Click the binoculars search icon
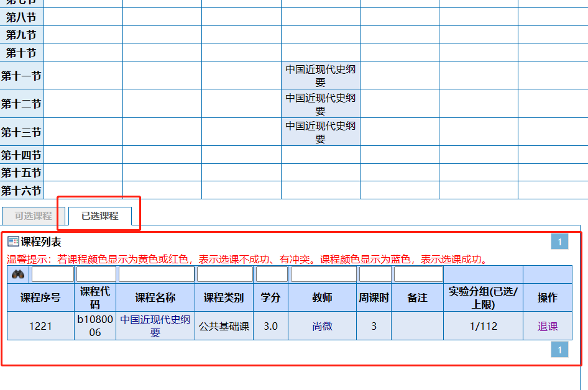This screenshot has height=390, width=588. [x=18, y=274]
